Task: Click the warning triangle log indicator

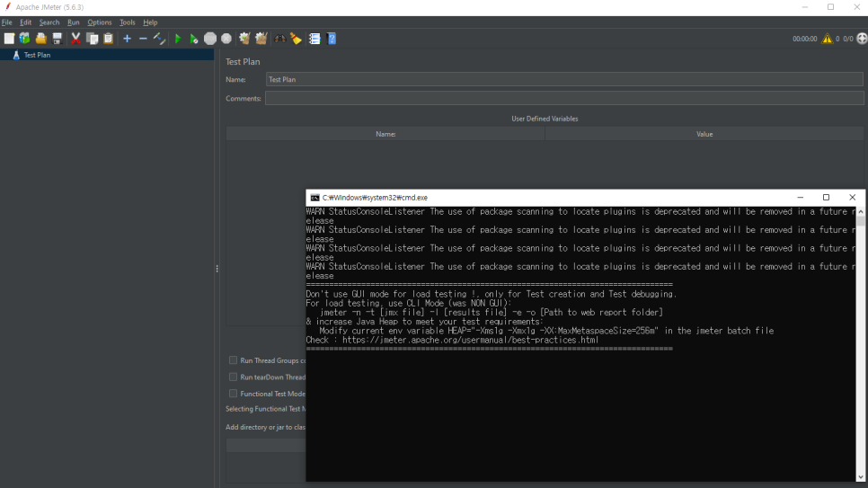Action: [827, 39]
